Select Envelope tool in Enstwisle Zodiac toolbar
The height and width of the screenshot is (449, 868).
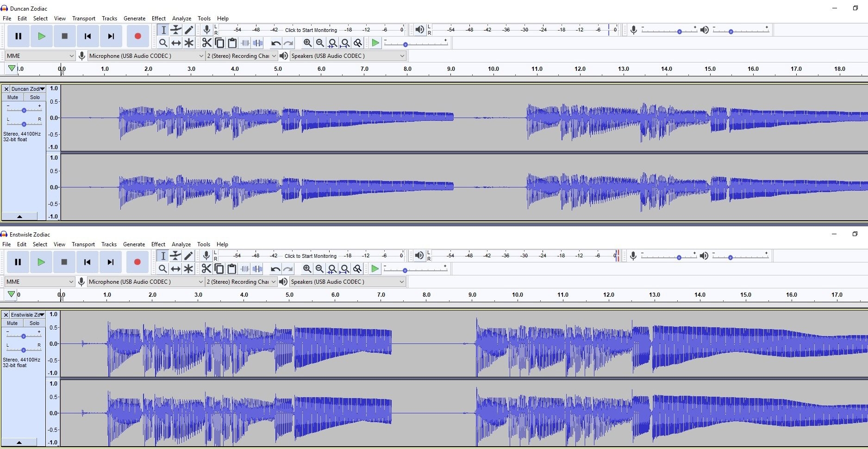175,256
